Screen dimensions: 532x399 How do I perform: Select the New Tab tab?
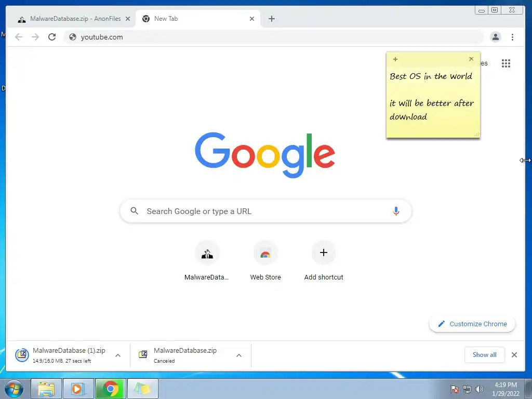tap(198, 19)
